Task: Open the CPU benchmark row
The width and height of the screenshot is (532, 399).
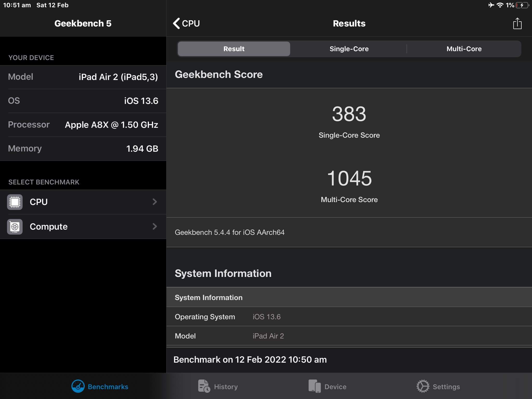Action: coord(83,202)
